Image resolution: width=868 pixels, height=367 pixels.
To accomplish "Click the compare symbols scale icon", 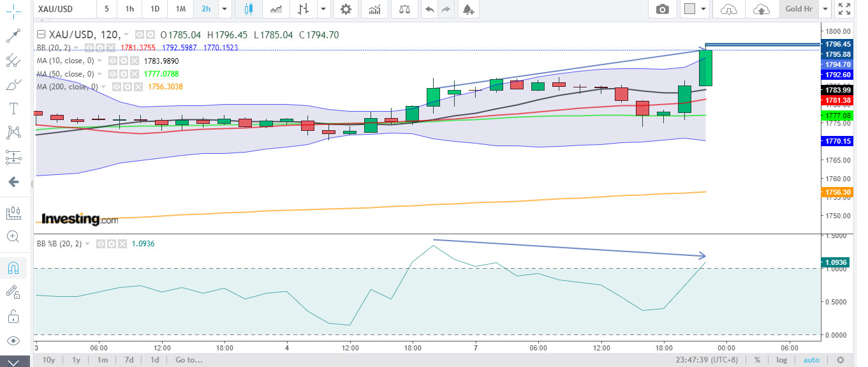I will tap(404, 9).
